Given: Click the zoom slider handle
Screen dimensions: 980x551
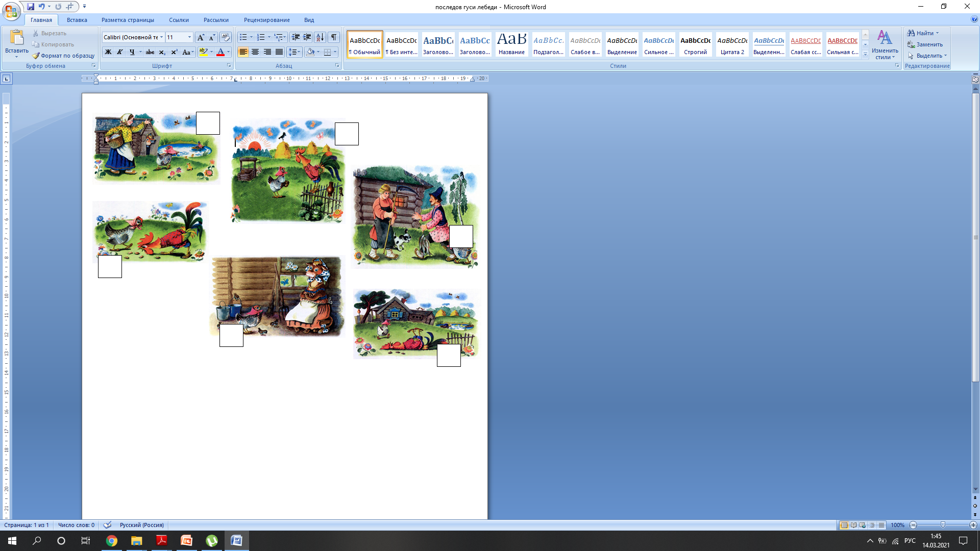Looking at the screenshot, I should coord(943,525).
